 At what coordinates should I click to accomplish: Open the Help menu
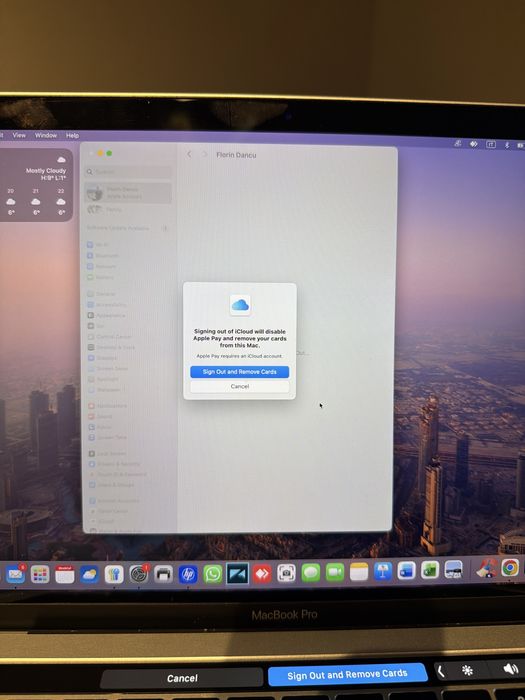point(72,135)
